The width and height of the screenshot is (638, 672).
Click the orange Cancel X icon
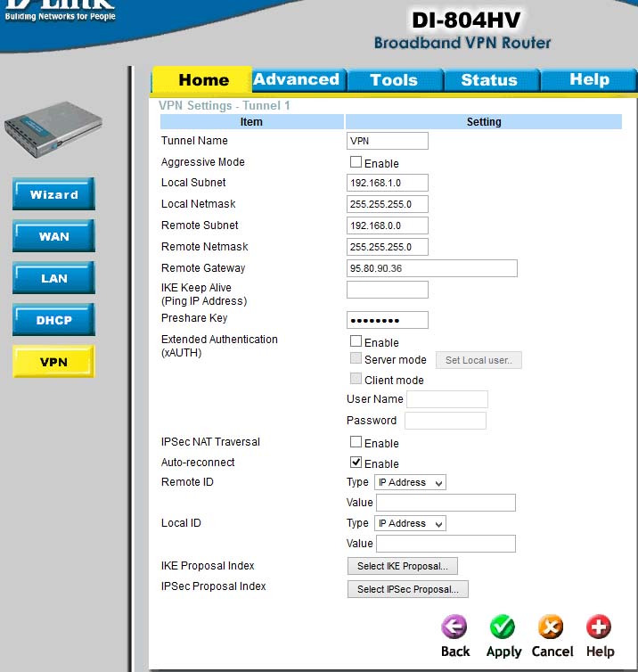(x=551, y=627)
